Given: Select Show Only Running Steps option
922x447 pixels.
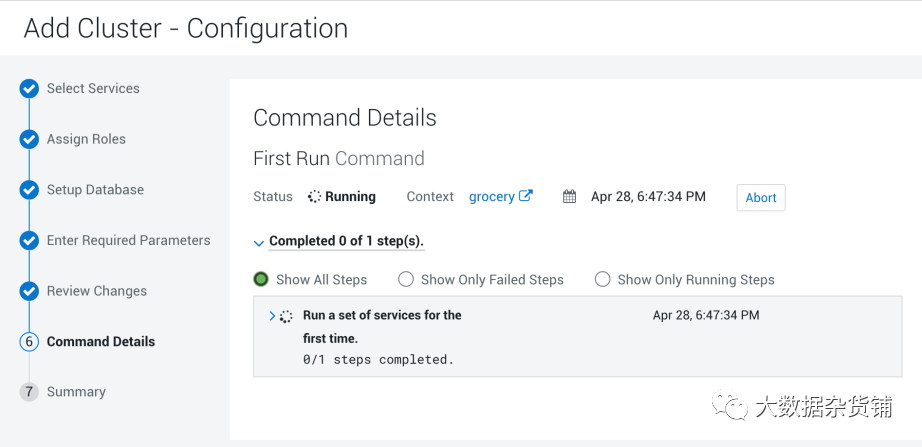Looking at the screenshot, I should (x=602, y=279).
